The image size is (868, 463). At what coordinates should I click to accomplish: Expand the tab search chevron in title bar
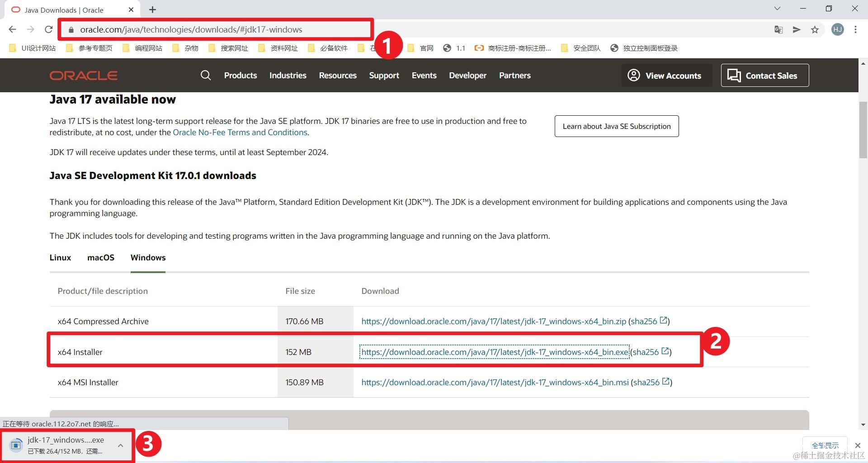click(x=778, y=9)
